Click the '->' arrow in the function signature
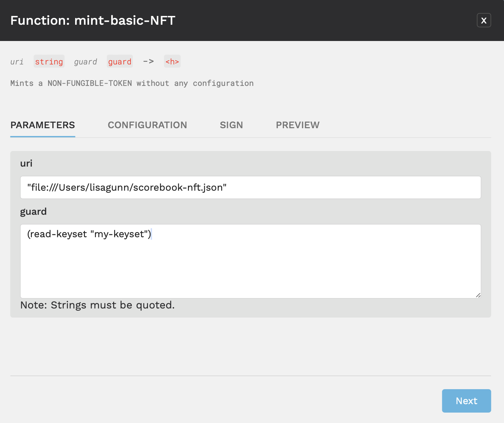Viewport: 504px width, 423px height. click(x=149, y=61)
